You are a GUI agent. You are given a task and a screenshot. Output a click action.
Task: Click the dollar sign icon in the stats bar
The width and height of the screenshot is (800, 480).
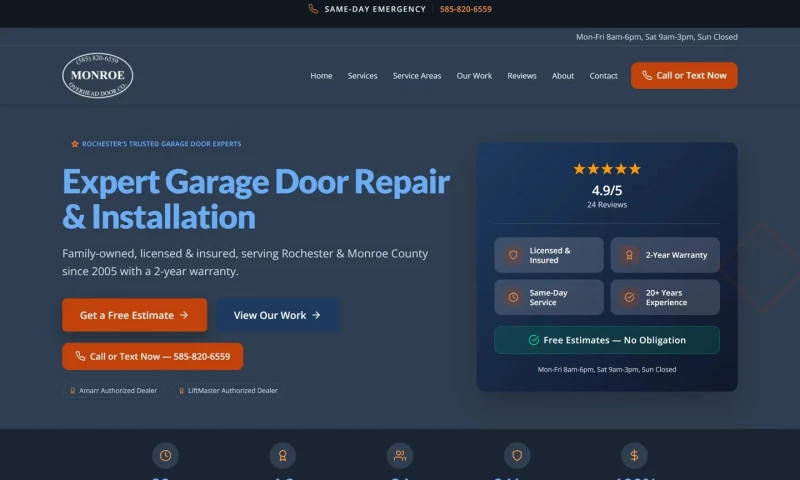634,456
